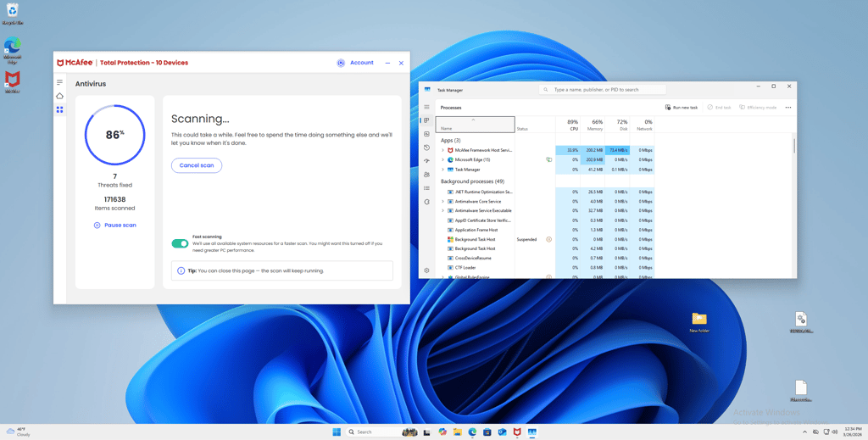The image size is (868, 440).
Task: Open McAfee hamburger menu icon
Action: pyautogui.click(x=60, y=82)
